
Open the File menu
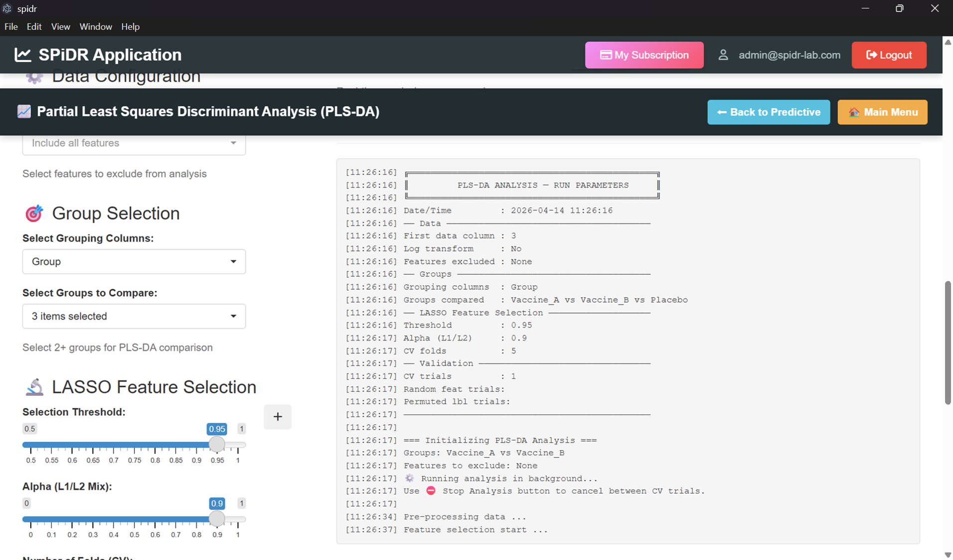[11, 26]
